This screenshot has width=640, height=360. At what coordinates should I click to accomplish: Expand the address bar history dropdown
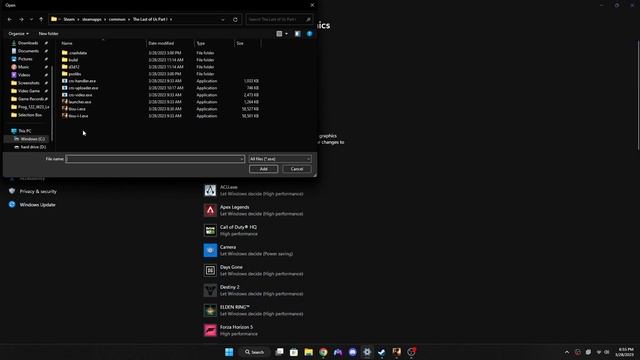tap(223, 19)
